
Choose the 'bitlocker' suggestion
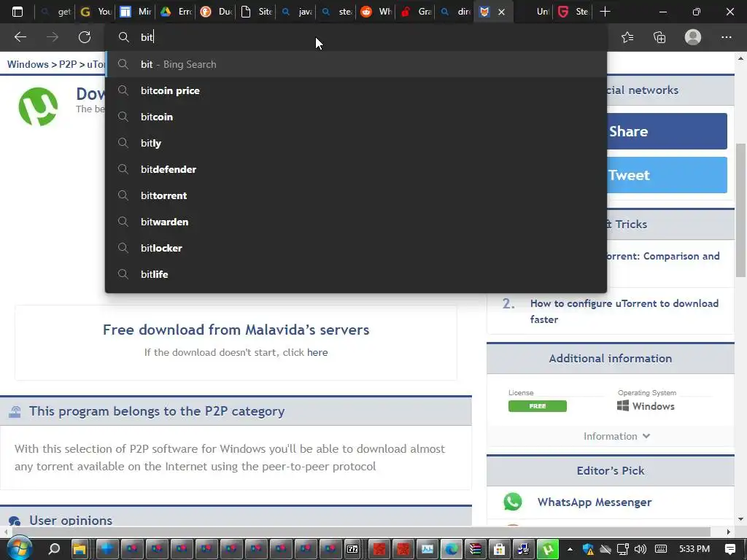pos(356,248)
